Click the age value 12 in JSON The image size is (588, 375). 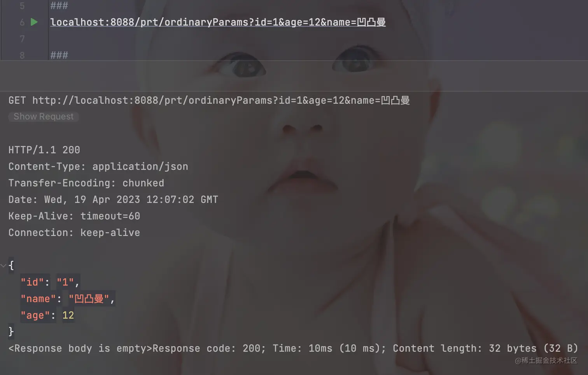[x=68, y=315]
